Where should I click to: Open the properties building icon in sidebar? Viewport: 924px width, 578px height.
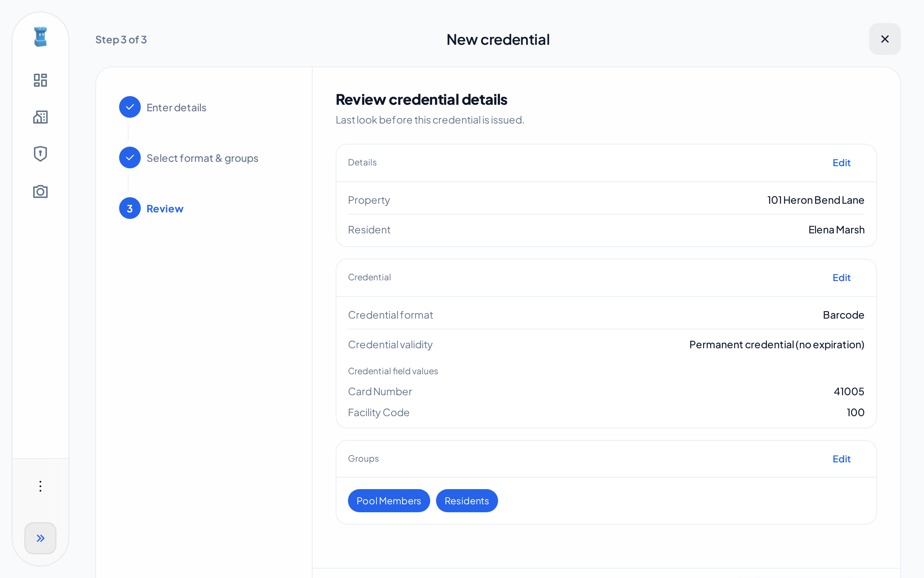pos(40,117)
